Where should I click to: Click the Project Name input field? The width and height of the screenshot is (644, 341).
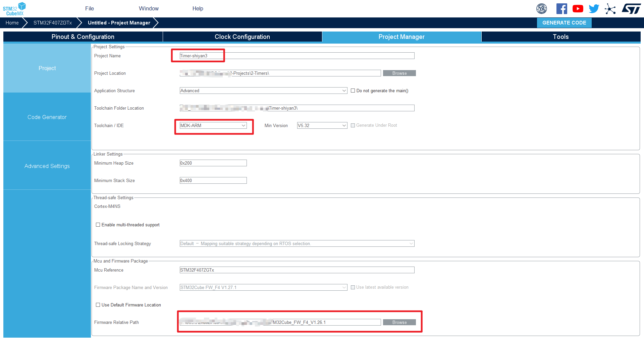coord(297,56)
